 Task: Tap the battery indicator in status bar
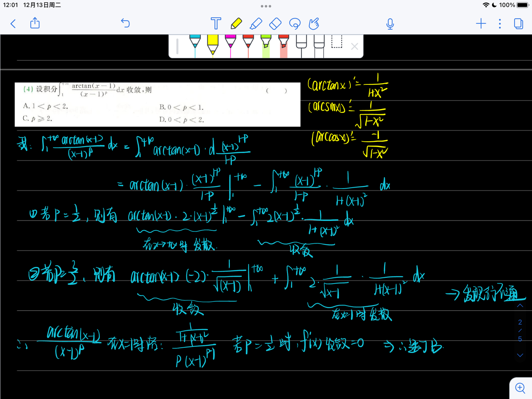[521, 6]
